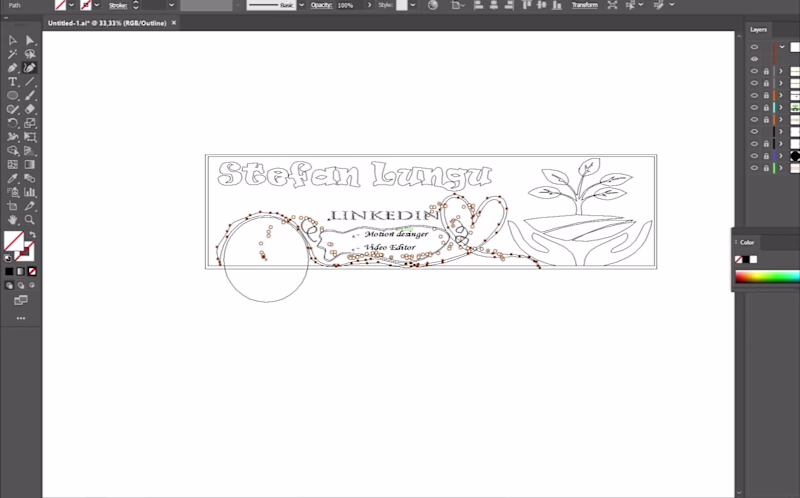Select the Gradient tool
This screenshot has height=498, width=800.
pyautogui.click(x=30, y=164)
